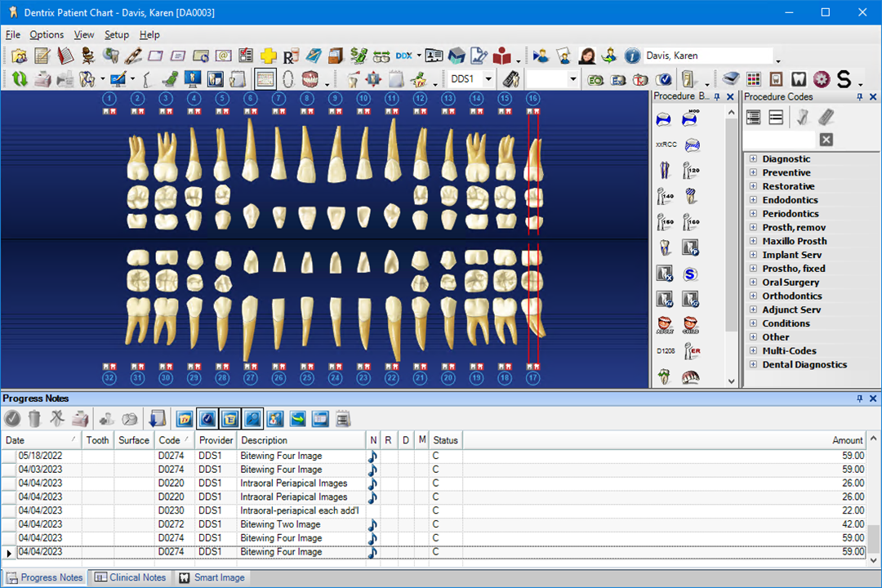Click the yellow plus cross toolbar icon
The width and height of the screenshot is (882, 588).
[x=269, y=56]
